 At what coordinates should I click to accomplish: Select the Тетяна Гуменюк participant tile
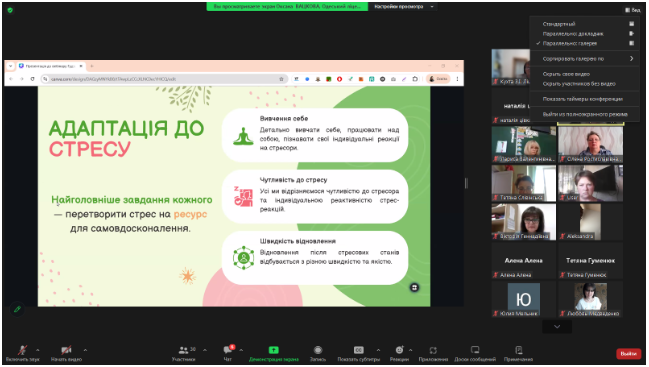(x=590, y=261)
